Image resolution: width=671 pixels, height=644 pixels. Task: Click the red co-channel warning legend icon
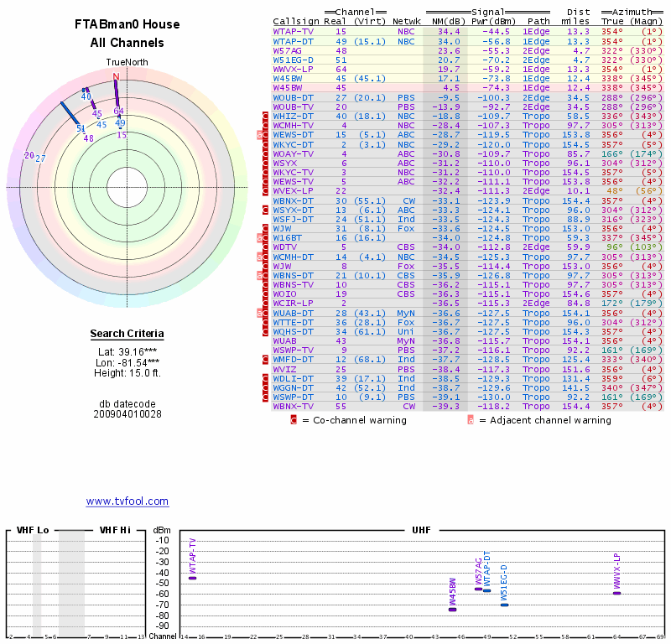(x=293, y=420)
